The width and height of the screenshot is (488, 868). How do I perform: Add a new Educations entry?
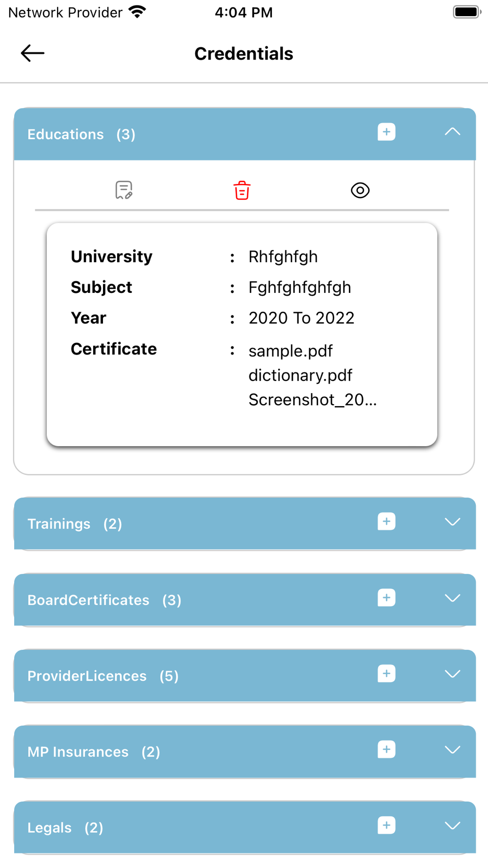[x=386, y=132]
